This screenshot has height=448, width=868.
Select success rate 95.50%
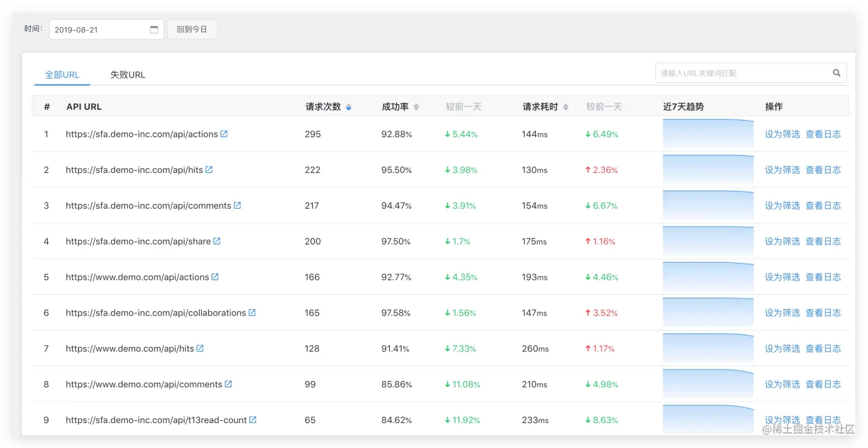tap(397, 170)
